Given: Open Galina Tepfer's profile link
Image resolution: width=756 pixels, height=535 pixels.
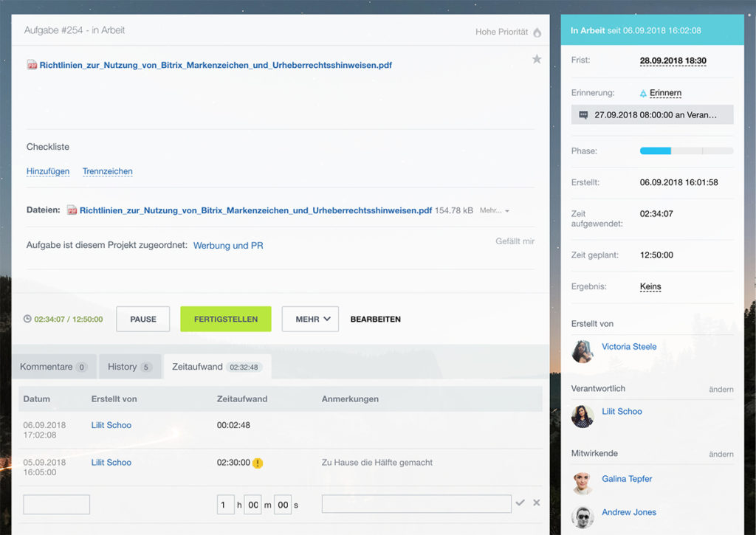Looking at the screenshot, I should [x=627, y=479].
